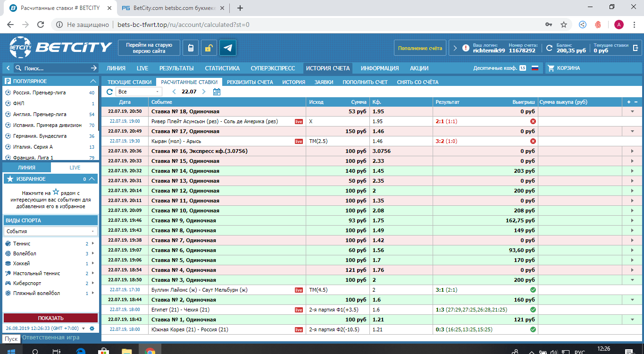Click the mobile version phone icon

pos(191,48)
